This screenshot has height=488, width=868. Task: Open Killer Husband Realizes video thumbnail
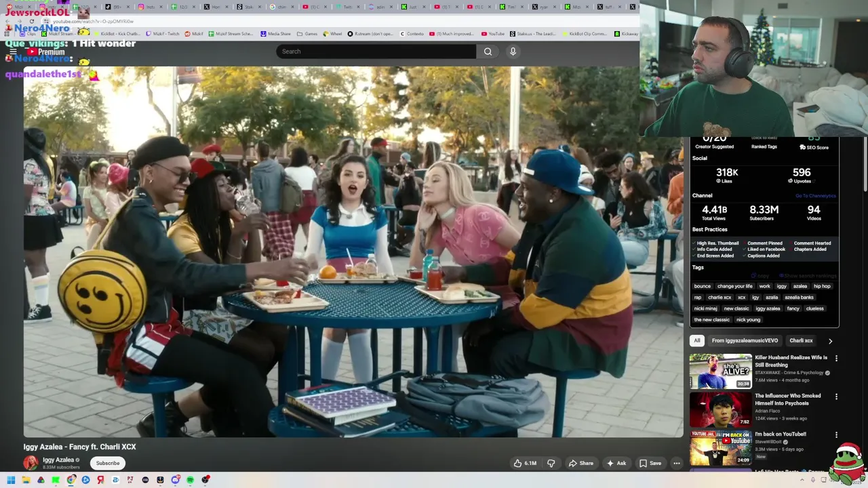coord(720,371)
